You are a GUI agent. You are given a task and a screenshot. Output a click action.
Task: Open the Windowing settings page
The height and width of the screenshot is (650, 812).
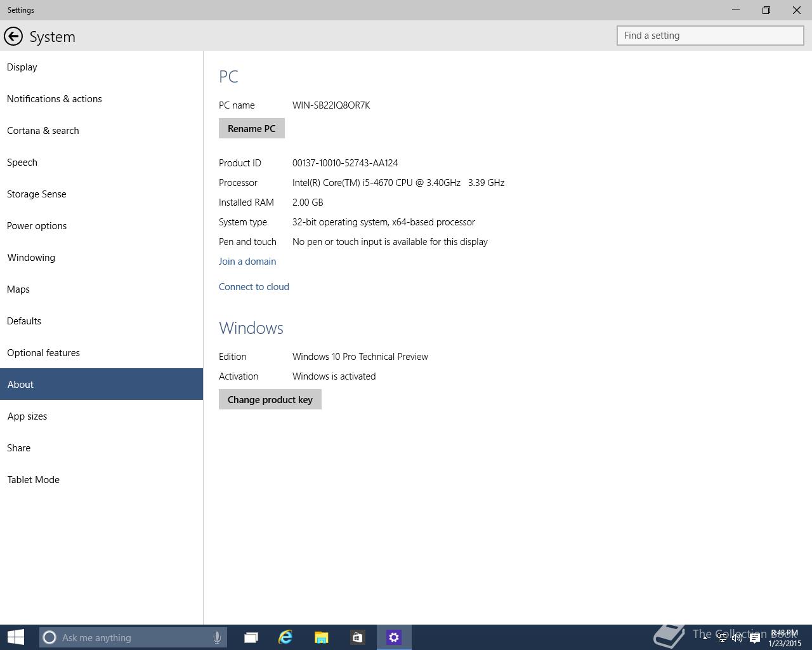[x=101, y=257]
